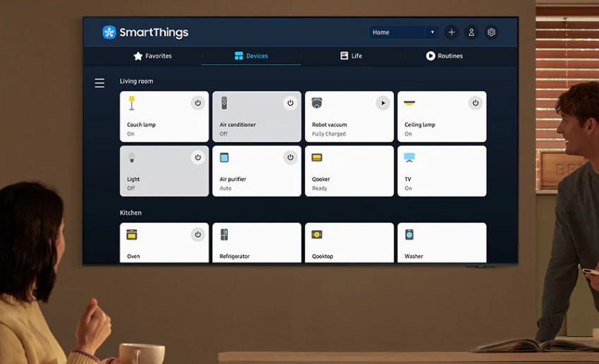
Task: Click the Oven device icon
Action: (x=132, y=234)
